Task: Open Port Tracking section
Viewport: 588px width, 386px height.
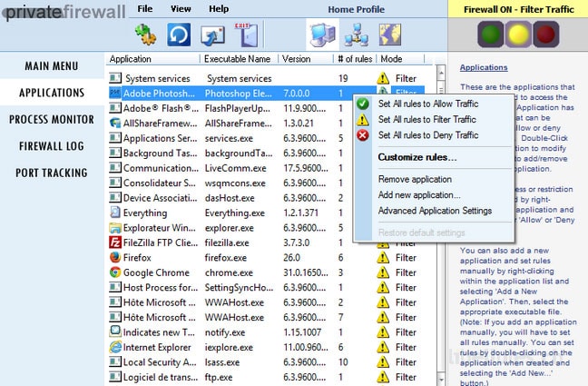Action: pos(52,173)
